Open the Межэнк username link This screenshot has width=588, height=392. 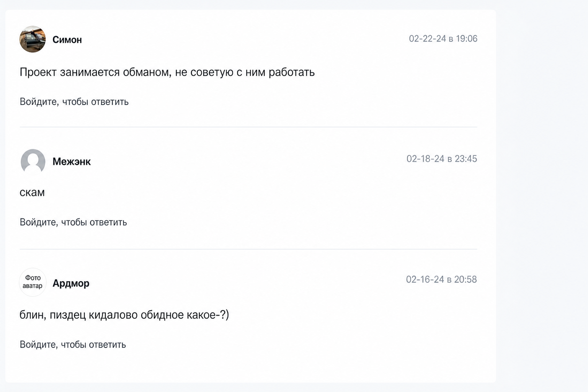[x=72, y=162]
